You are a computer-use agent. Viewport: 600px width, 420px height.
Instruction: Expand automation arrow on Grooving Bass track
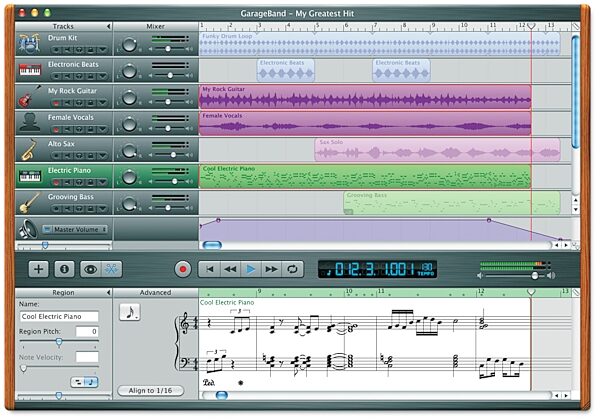click(103, 208)
